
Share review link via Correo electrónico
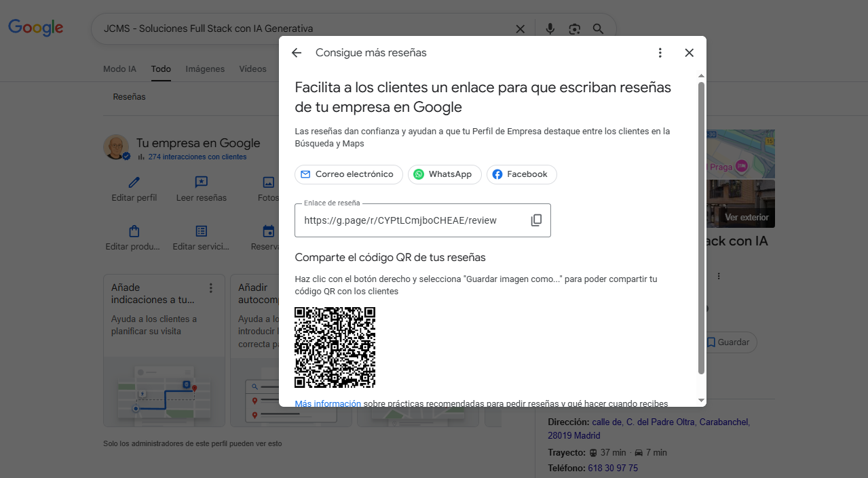pos(347,174)
